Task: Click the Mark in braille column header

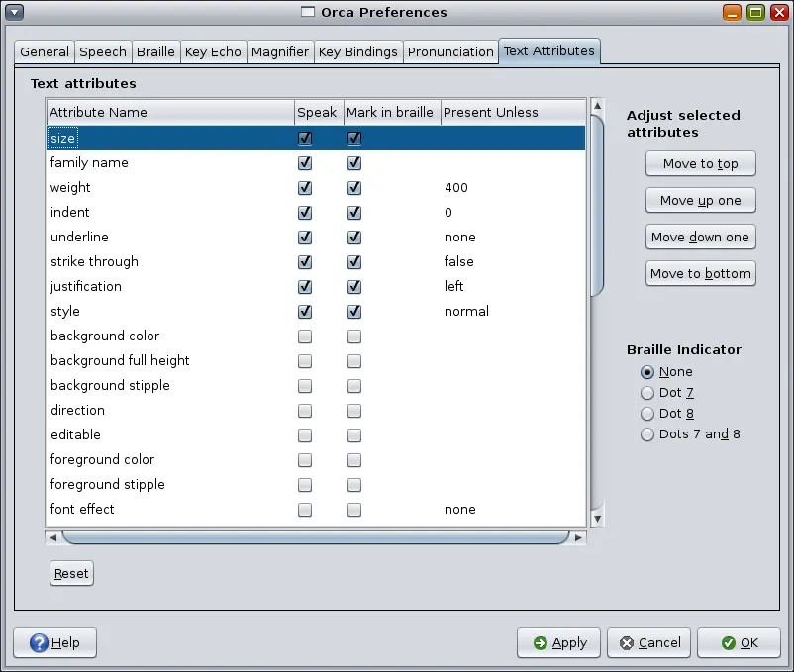Action: 392,113
